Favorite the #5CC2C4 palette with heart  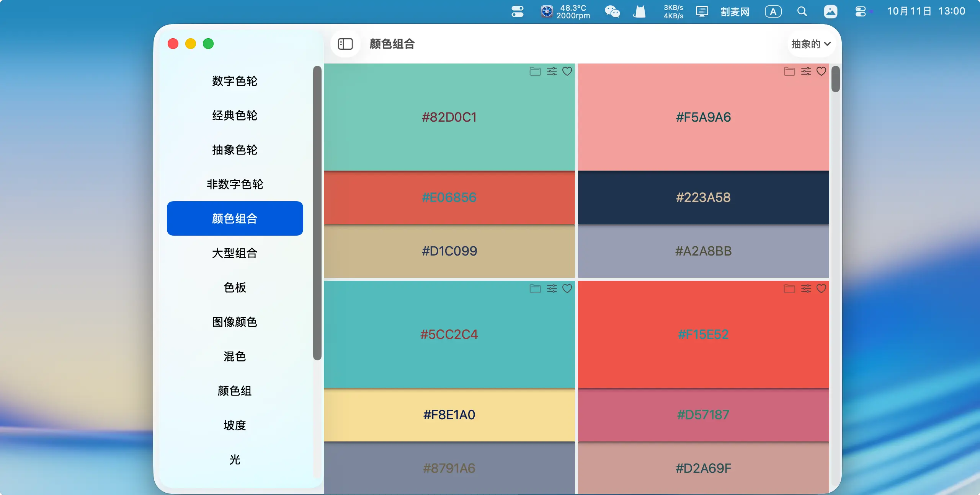point(567,289)
